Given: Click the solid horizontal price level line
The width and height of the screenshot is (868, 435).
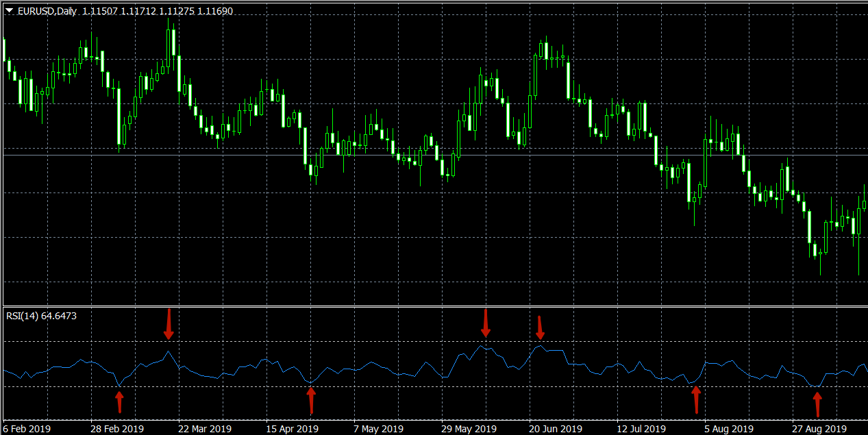Looking at the screenshot, I should click(411, 156).
